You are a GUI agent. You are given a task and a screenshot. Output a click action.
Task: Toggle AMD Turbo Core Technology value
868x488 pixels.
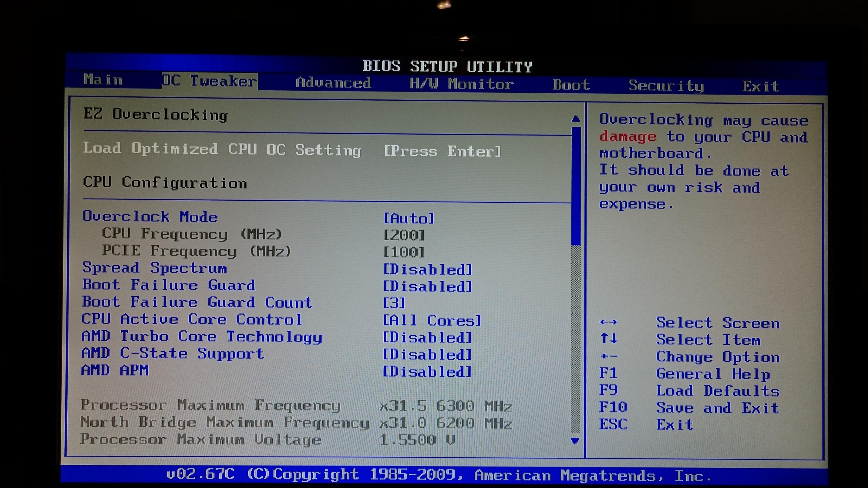[427, 337]
